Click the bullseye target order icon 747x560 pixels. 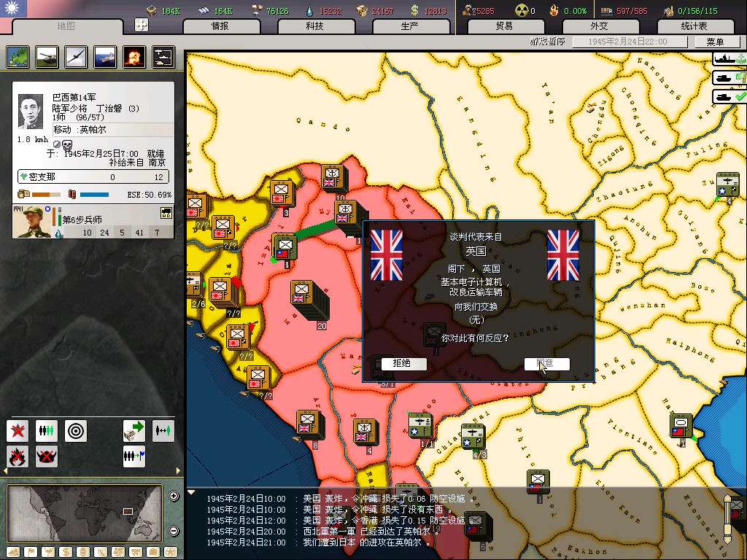pyautogui.click(x=76, y=431)
